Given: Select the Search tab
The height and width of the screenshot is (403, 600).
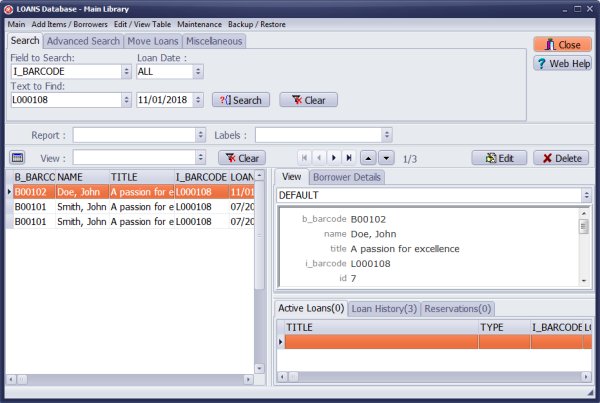Looking at the screenshot, I should [x=25, y=41].
